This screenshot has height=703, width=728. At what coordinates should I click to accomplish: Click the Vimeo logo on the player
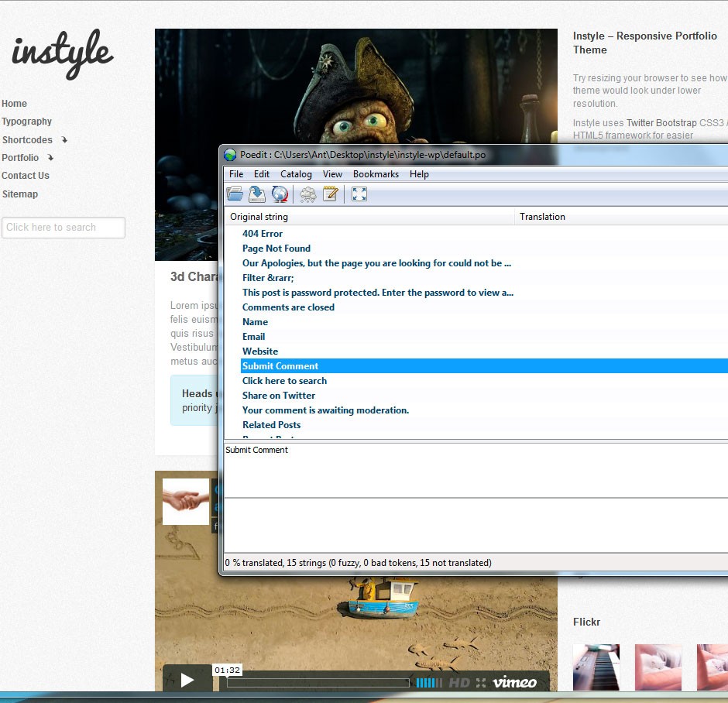click(x=514, y=682)
